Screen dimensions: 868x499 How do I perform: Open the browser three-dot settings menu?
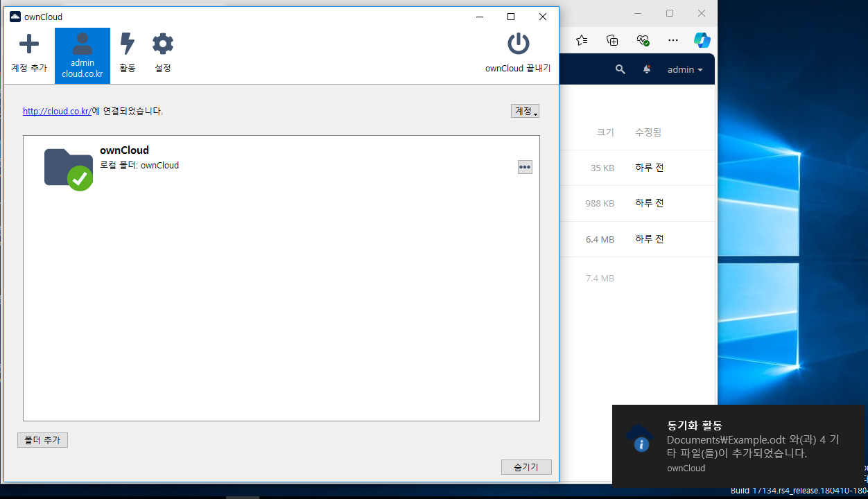pyautogui.click(x=672, y=40)
